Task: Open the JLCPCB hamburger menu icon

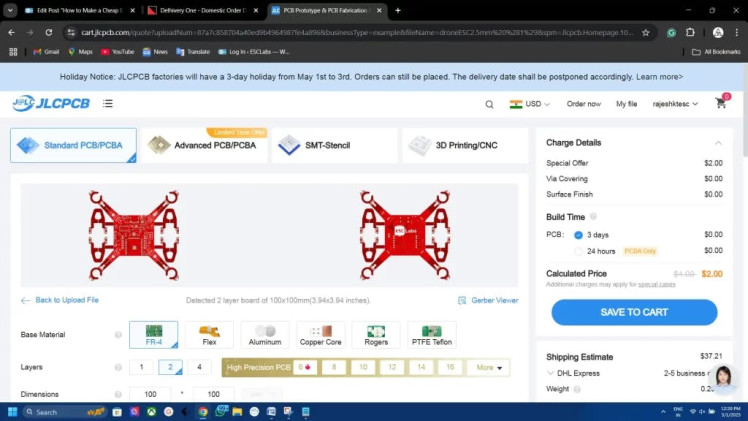Action: 108,103
